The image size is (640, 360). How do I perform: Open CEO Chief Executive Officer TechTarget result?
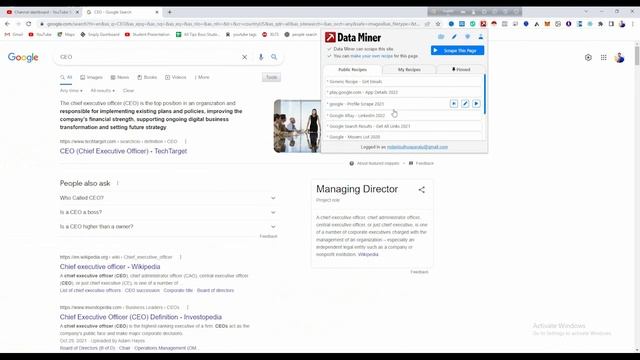tap(123, 151)
